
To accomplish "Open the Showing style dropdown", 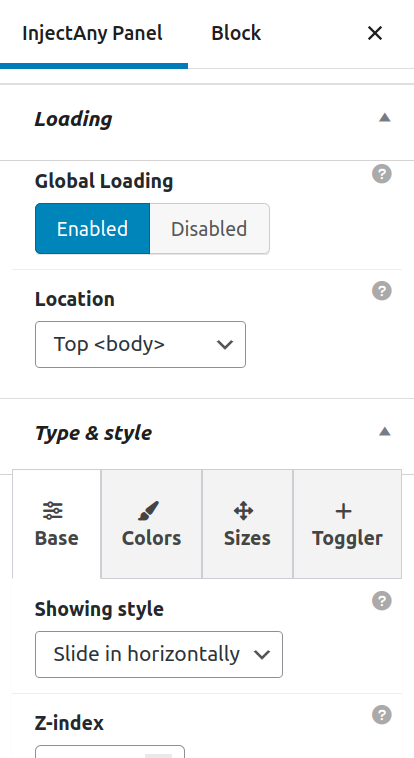I will point(159,654).
